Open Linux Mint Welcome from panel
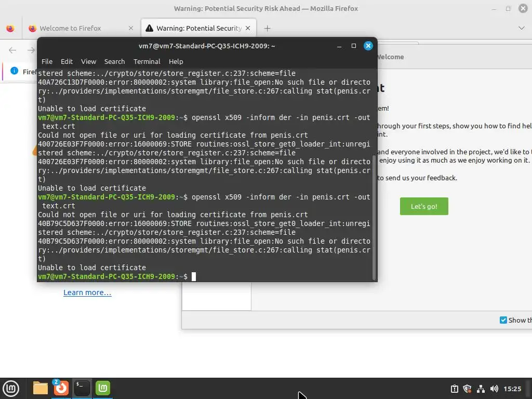 tap(103, 388)
